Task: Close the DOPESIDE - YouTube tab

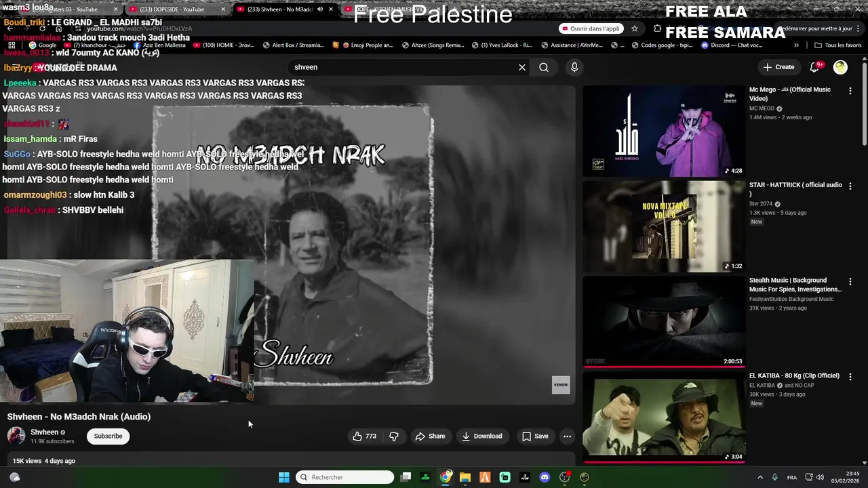Action: click(223, 9)
